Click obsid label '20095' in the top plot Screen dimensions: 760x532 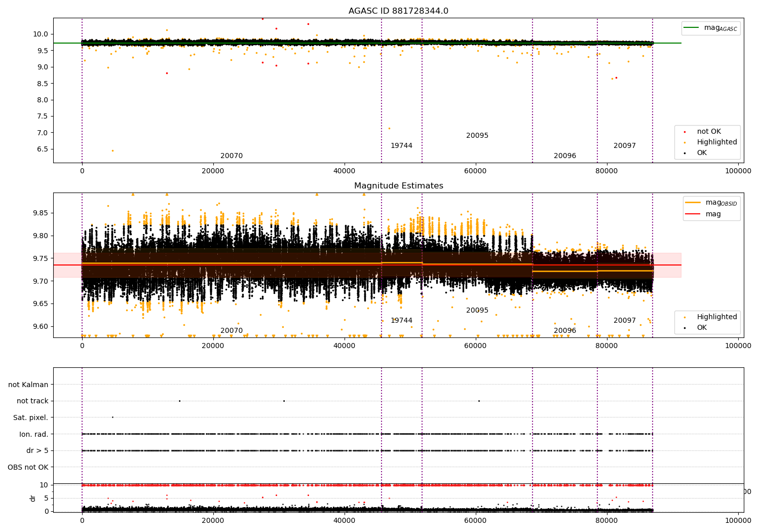477,136
